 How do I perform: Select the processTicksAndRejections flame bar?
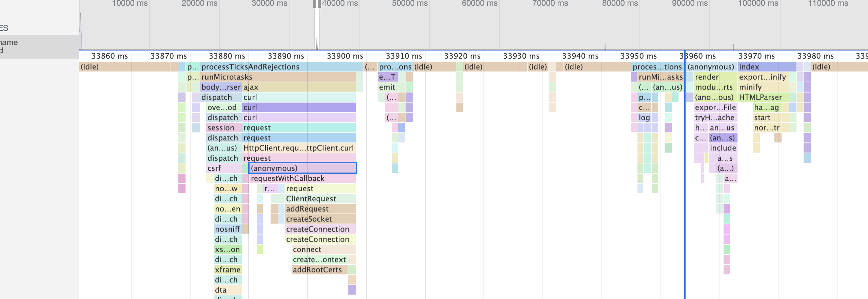click(x=281, y=67)
